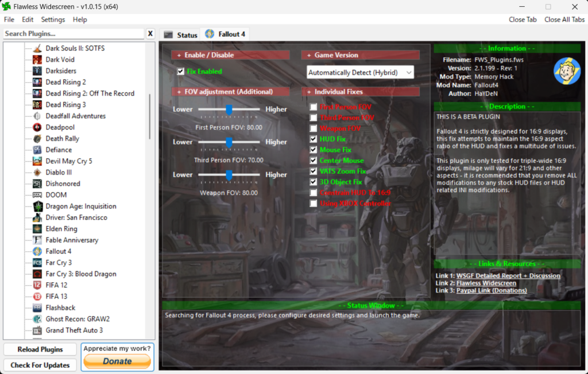Image resolution: width=588 pixels, height=374 pixels.
Task: Click the Dead Rising 3 icon
Action: pos(37,104)
